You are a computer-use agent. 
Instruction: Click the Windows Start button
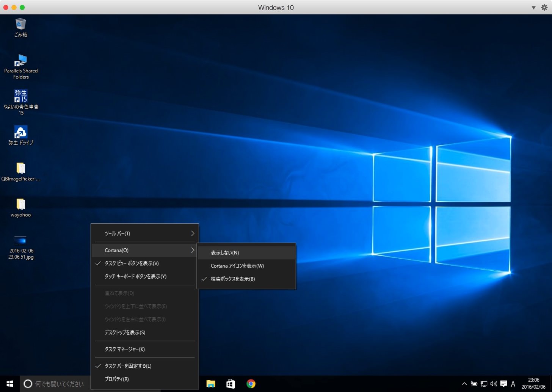coord(10,384)
